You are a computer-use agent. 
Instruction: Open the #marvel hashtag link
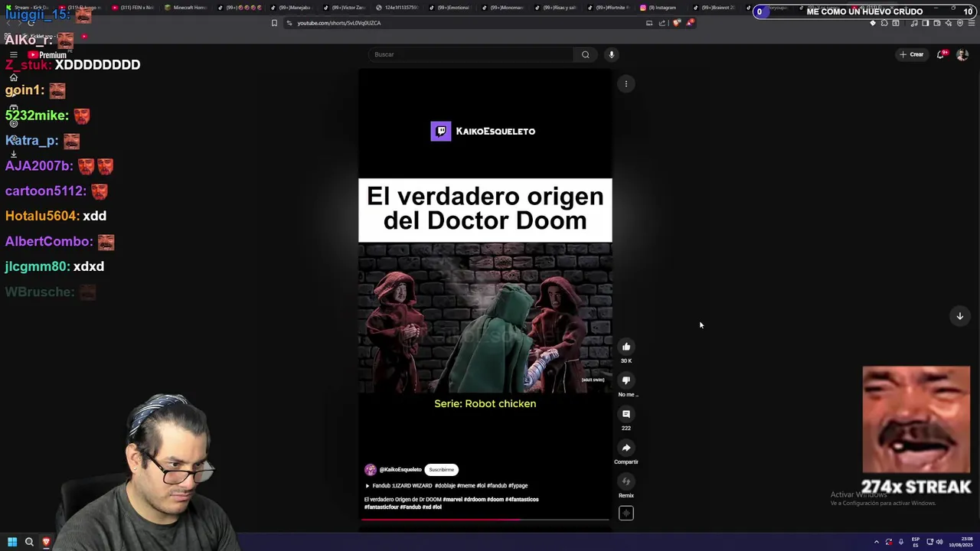coord(452,499)
